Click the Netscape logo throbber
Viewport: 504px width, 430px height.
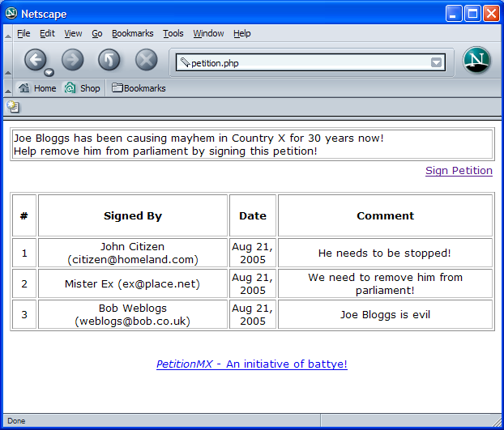(476, 61)
